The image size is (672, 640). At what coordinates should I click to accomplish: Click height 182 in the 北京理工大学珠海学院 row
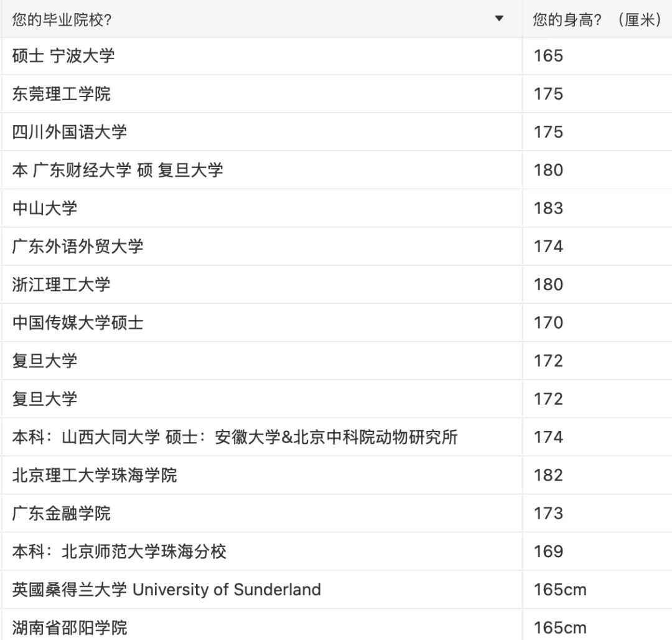point(597,476)
